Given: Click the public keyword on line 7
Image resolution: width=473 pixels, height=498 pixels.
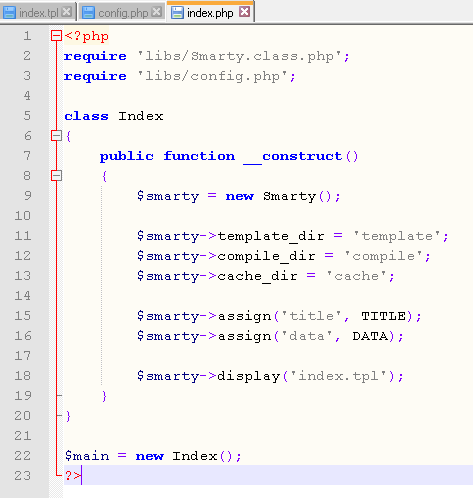Looking at the screenshot, I should click(127, 156).
